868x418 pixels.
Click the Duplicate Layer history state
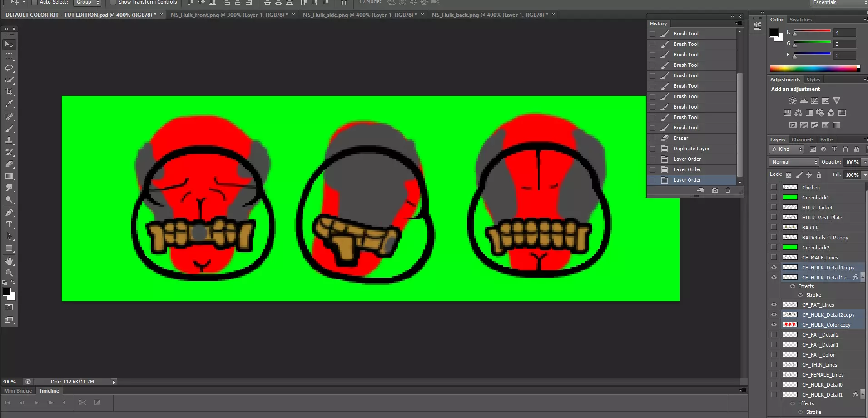tap(691, 149)
